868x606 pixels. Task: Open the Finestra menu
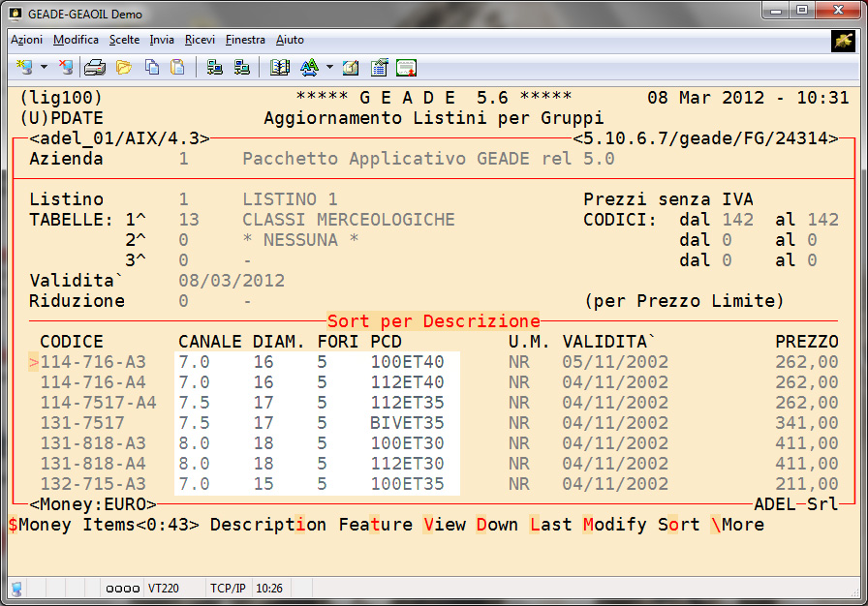(245, 40)
